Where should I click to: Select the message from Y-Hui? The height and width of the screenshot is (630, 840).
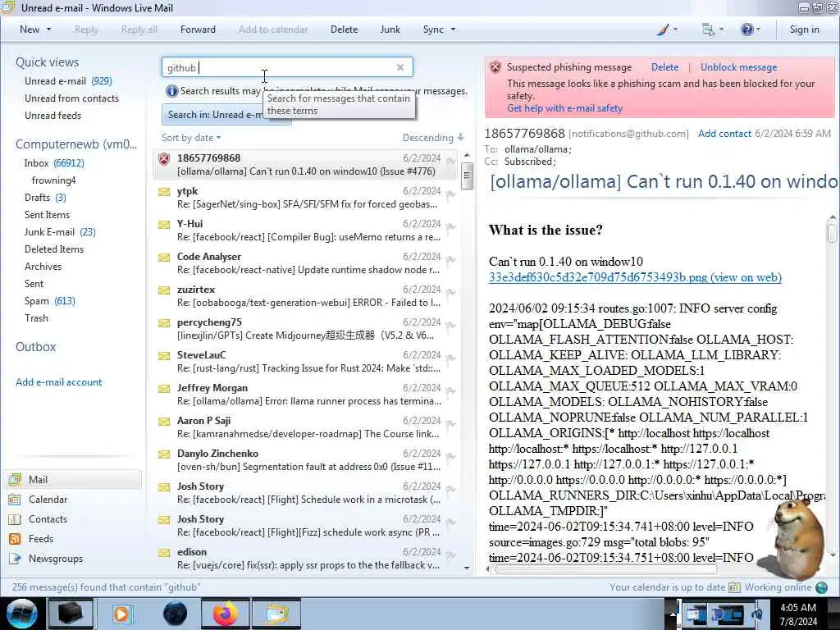coord(305,231)
